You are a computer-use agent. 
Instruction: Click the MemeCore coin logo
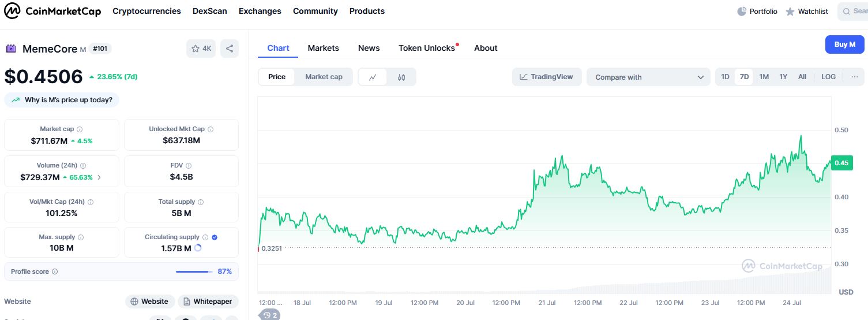tap(11, 49)
